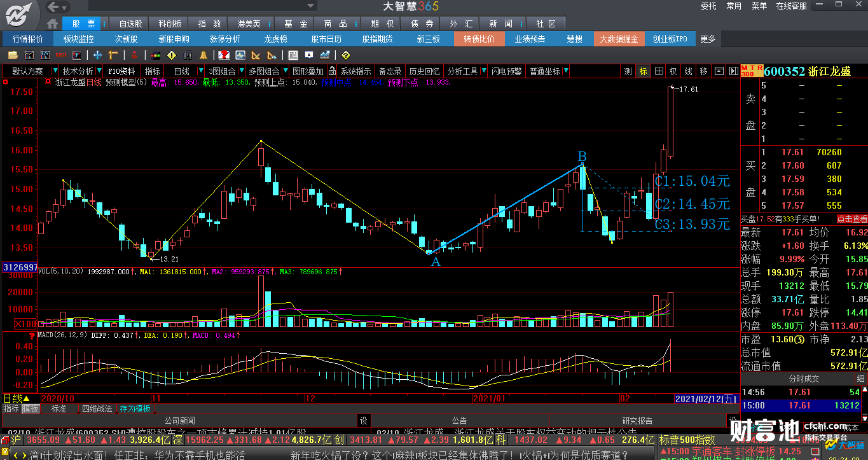Click the back arrow navigation button

(x=53, y=7)
